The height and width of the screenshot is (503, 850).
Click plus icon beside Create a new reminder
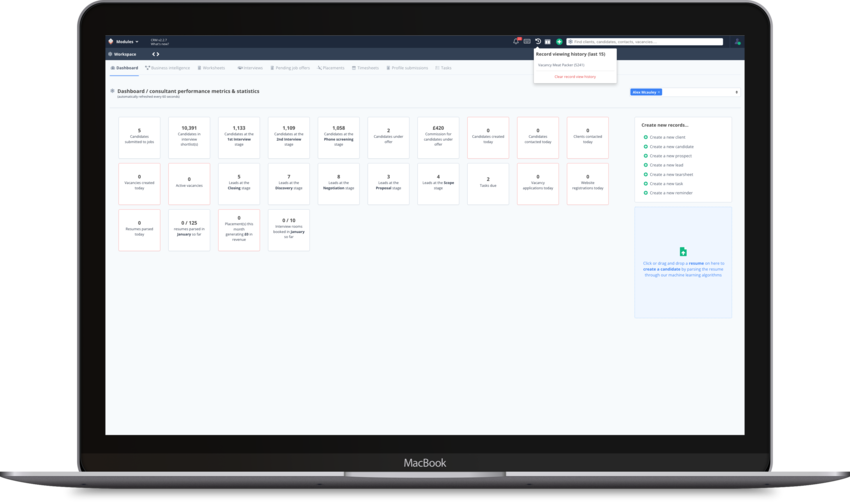pos(646,193)
